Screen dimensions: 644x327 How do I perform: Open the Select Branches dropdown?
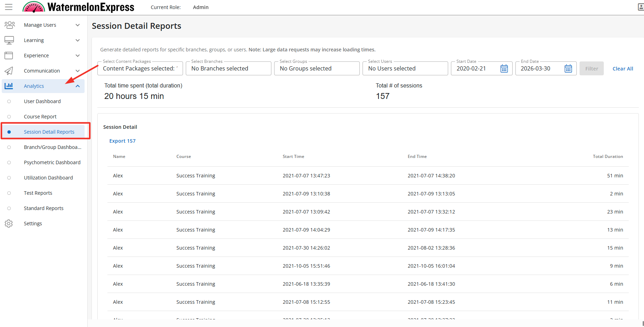228,69
